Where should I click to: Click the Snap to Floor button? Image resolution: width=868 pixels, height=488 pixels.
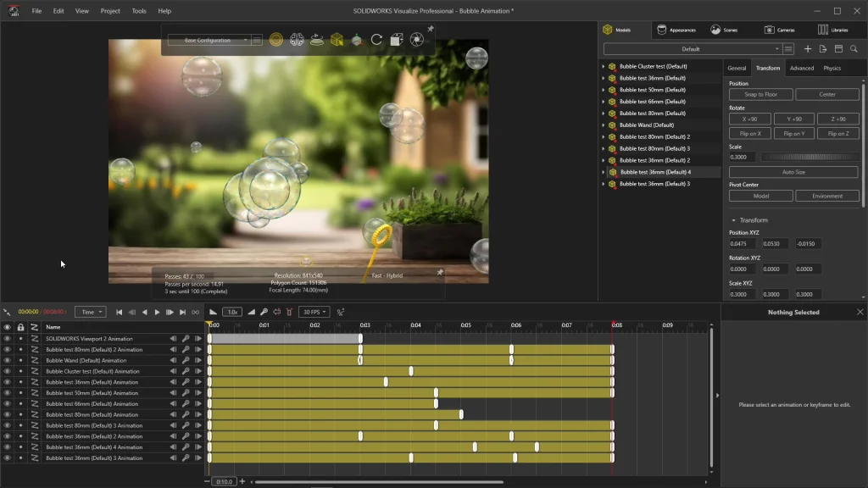pos(760,95)
